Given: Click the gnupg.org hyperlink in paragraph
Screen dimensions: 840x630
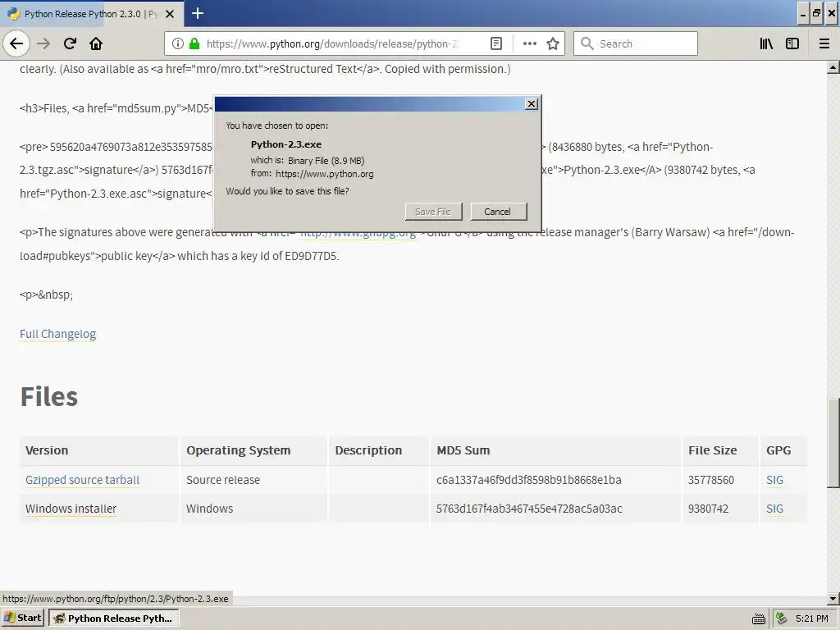Looking at the screenshot, I should [358, 234].
